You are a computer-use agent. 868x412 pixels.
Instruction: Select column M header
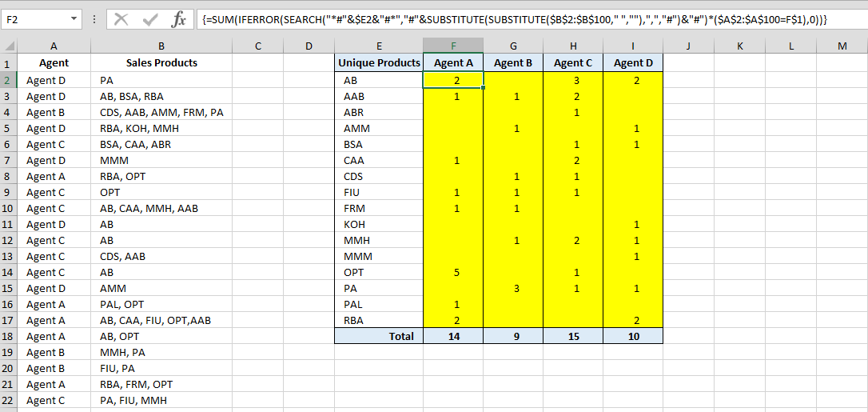[x=842, y=46]
